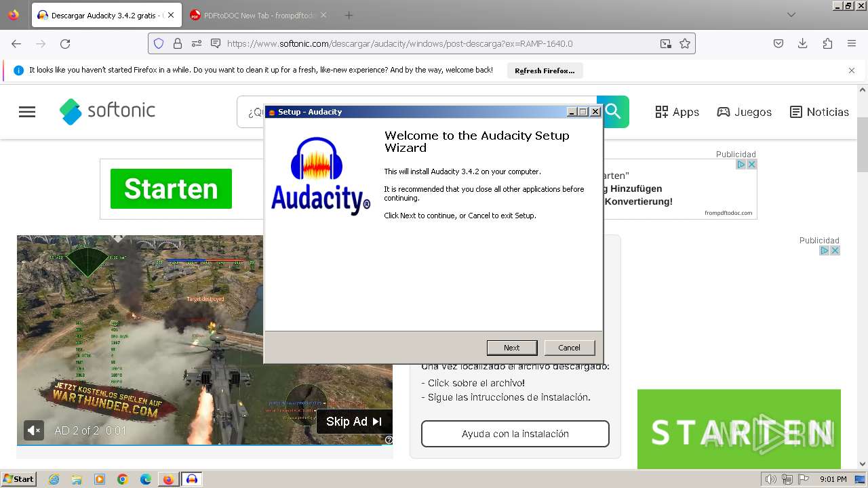
Task: Launch Google Chrome from the taskbar
Action: pos(123,479)
